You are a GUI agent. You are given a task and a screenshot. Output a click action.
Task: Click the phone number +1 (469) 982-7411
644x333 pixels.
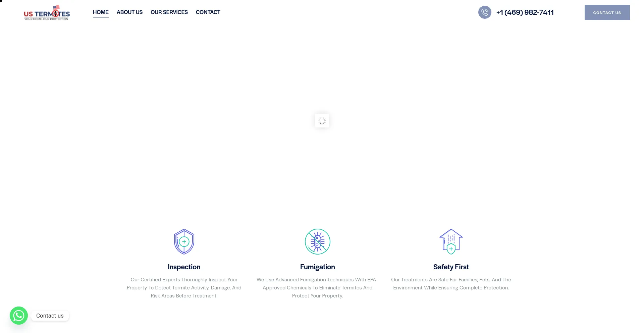point(525,12)
